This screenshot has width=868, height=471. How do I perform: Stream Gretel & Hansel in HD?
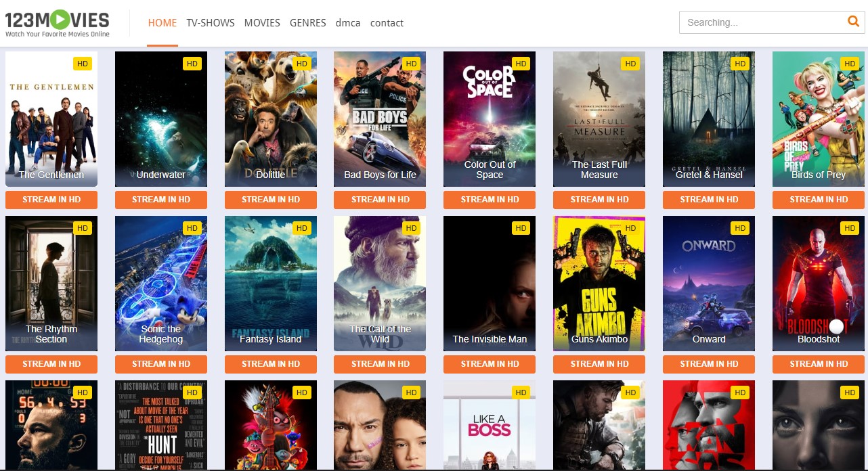[x=709, y=200]
